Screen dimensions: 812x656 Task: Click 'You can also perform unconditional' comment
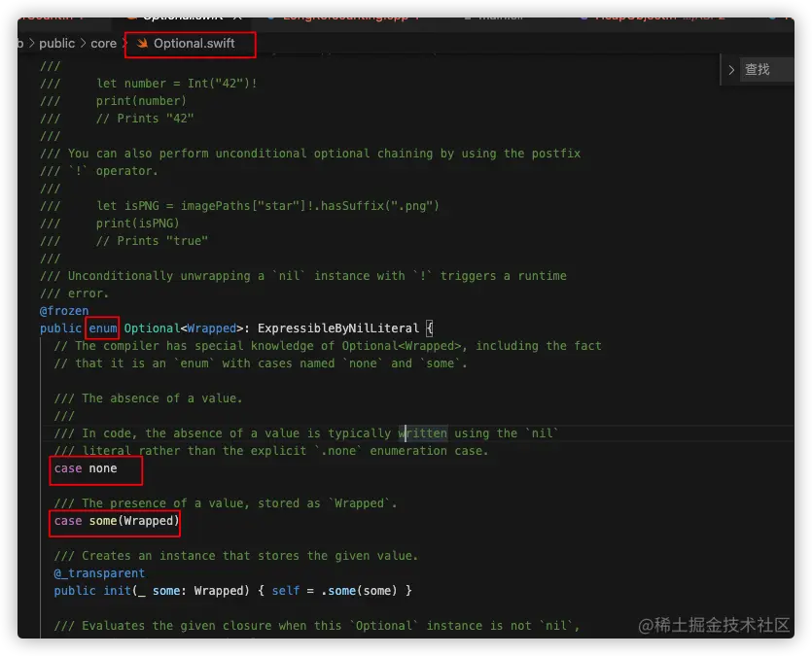310,154
